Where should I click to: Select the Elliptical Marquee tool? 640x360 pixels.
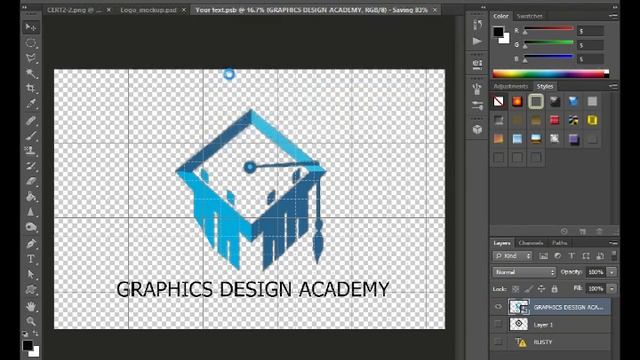31,43
